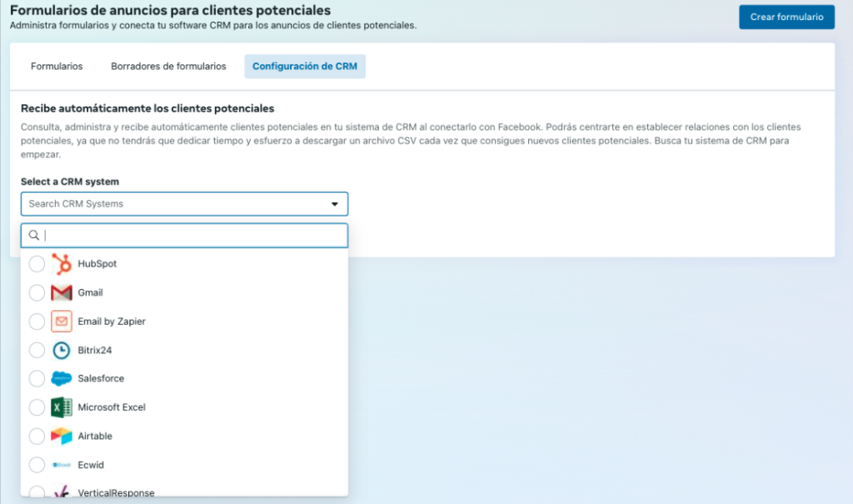Viewport: 853px width, 504px height.
Task: Choose the Airtable radio button
Action: point(37,437)
